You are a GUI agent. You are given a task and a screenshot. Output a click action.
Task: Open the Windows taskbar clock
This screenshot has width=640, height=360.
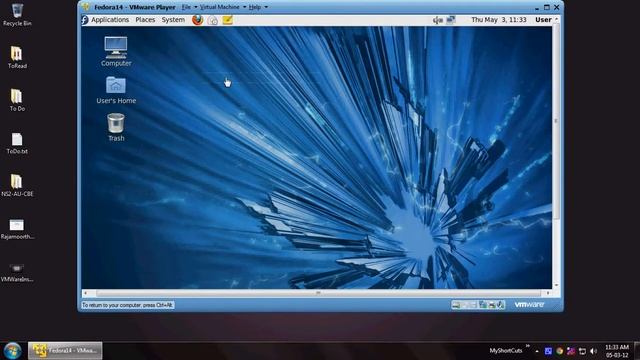point(617,351)
